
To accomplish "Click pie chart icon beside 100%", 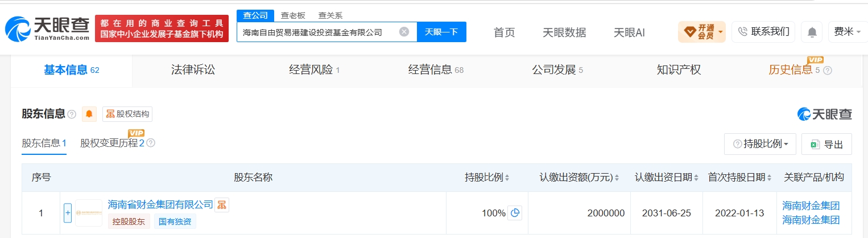I will coord(515,213).
